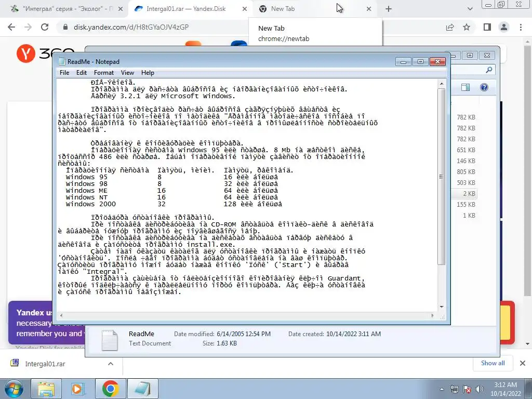
Task: Click the volume speaker tray icon
Action: (x=479, y=389)
